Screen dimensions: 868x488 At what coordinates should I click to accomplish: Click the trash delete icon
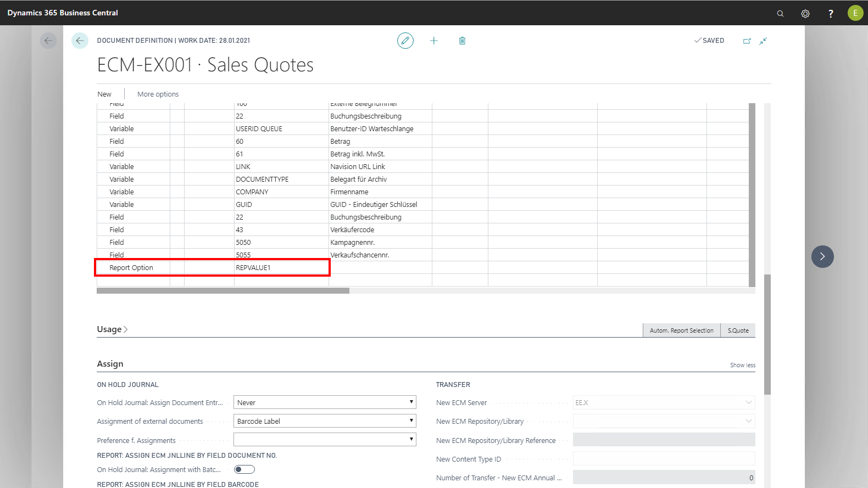462,41
